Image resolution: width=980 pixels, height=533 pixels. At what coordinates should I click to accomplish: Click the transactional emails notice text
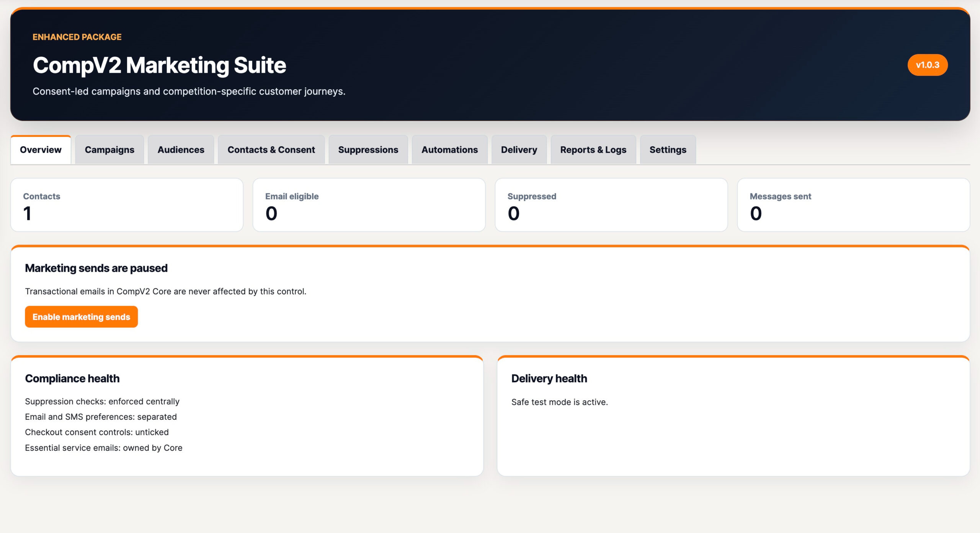(166, 292)
